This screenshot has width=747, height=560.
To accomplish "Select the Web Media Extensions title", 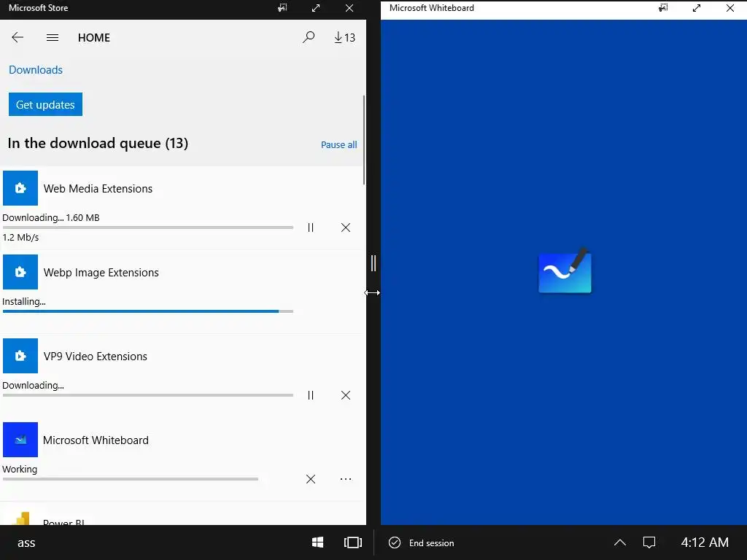I will point(98,189).
